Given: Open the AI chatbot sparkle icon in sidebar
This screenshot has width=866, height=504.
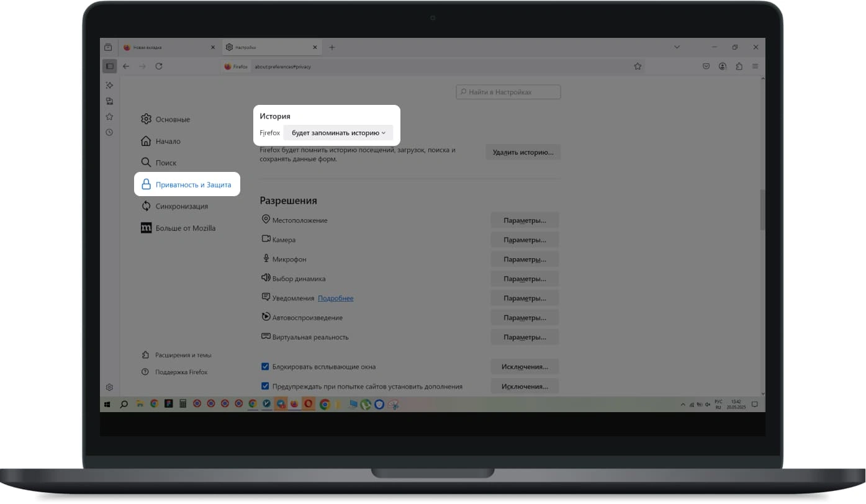Looking at the screenshot, I should coord(109,85).
